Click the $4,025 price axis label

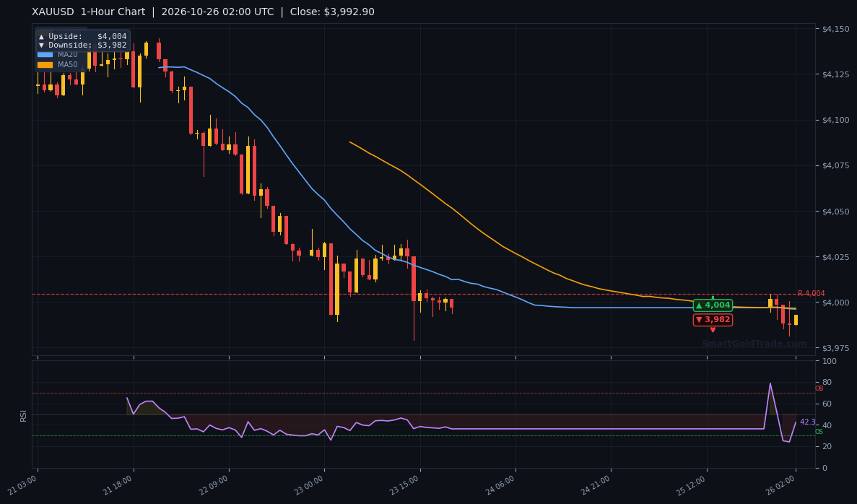tap(835, 257)
